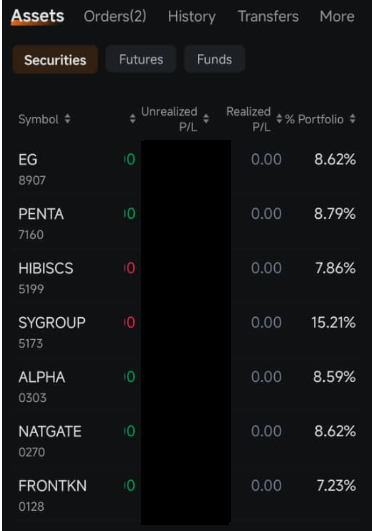The height and width of the screenshot is (531, 372).
Task: Sort by % Portfolio arrows
Action: coord(352,119)
